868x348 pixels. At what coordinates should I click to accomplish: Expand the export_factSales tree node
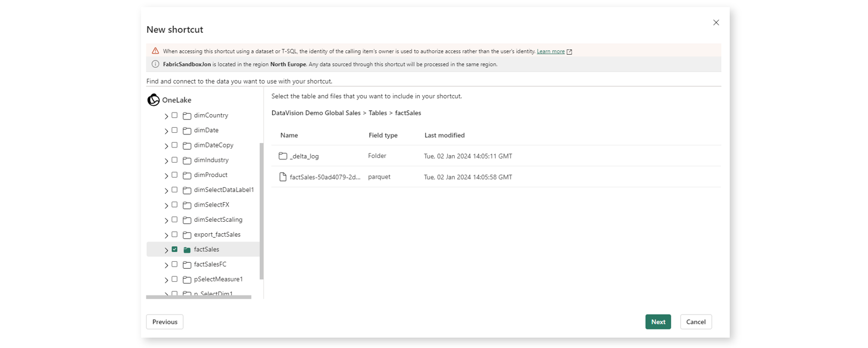(166, 235)
